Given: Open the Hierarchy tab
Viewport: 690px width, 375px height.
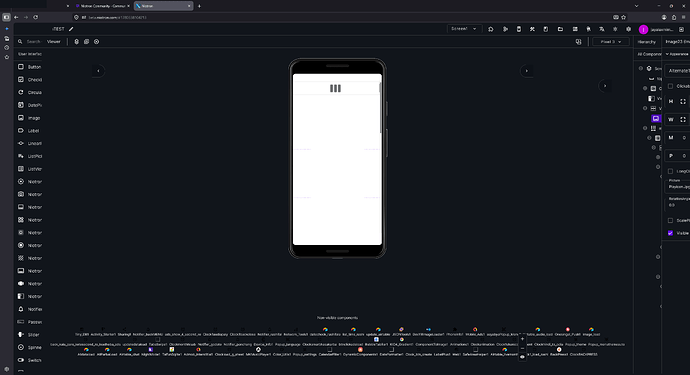Looking at the screenshot, I should coord(646,42).
